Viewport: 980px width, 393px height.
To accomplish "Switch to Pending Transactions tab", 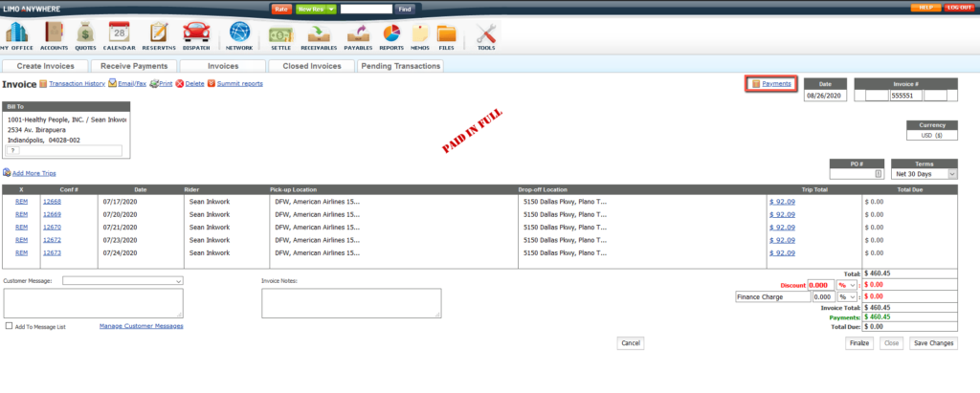I will (401, 66).
